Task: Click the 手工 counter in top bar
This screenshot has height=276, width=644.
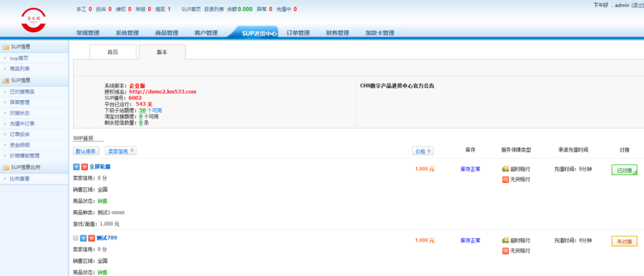Action: point(84,9)
